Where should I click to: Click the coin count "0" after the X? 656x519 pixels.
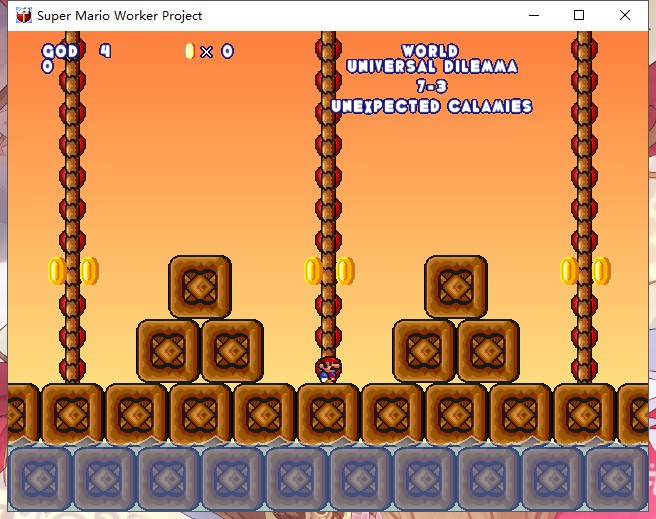pyautogui.click(x=227, y=51)
